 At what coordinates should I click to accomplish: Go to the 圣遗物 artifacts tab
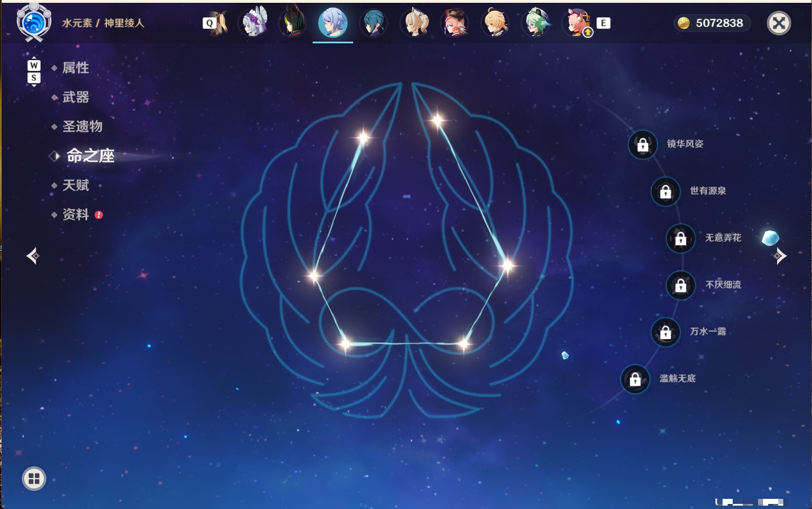coord(82,127)
